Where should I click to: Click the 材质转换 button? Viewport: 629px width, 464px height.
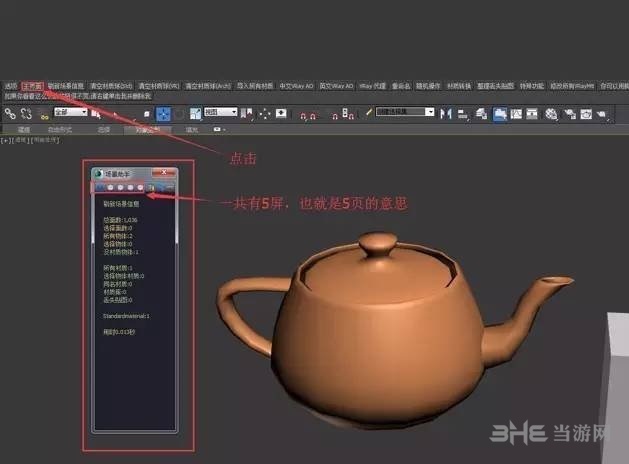459,86
